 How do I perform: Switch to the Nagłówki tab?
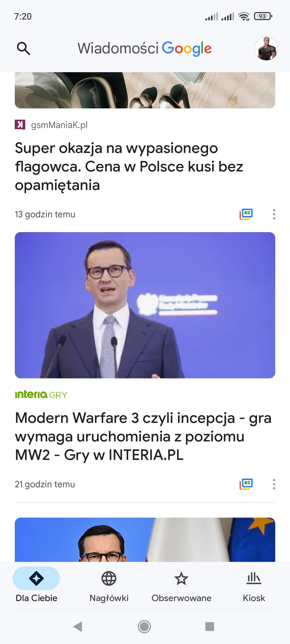click(109, 585)
